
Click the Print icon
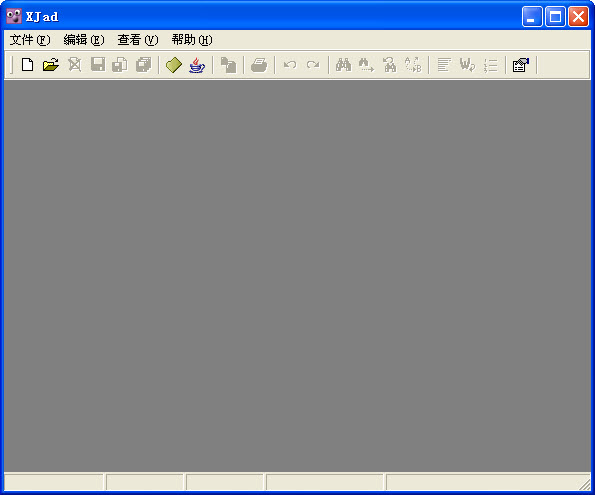pyautogui.click(x=259, y=65)
